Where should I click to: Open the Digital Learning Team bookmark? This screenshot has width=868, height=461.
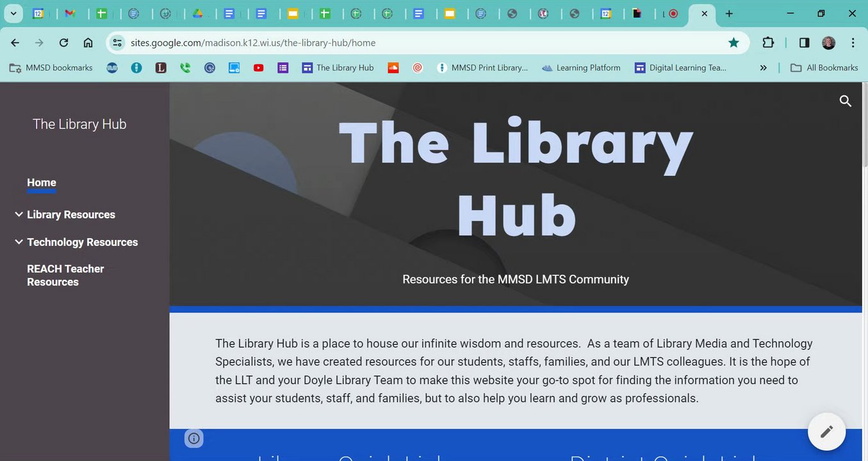[x=680, y=67]
